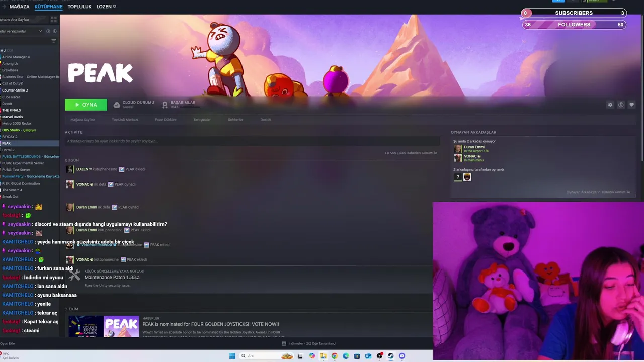Add PEAK to favorites with heart icon

pyautogui.click(x=631, y=105)
